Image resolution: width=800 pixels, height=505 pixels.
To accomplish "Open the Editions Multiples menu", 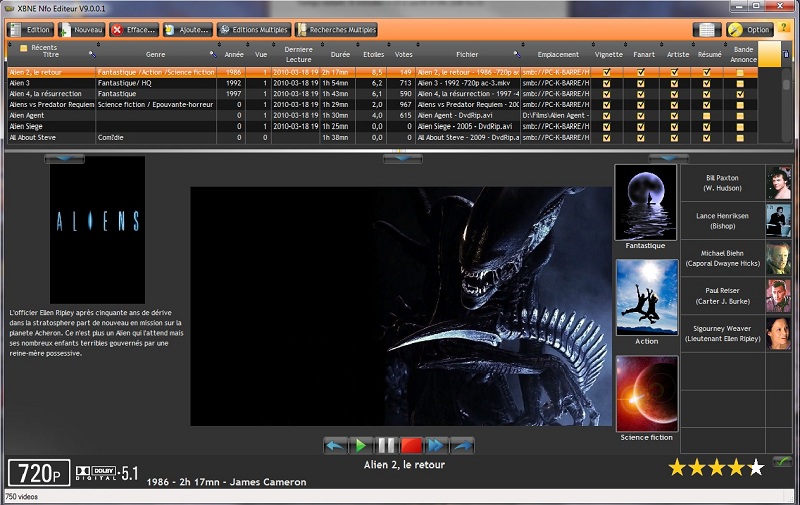I will [254, 30].
